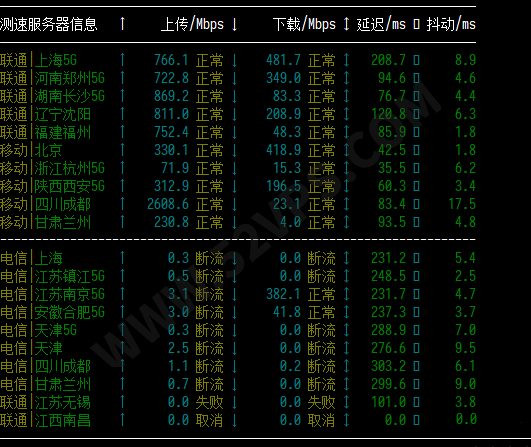The height and width of the screenshot is (447, 531).
Task: Click the server name 移动|甘肃兰州
Action: click(x=45, y=222)
